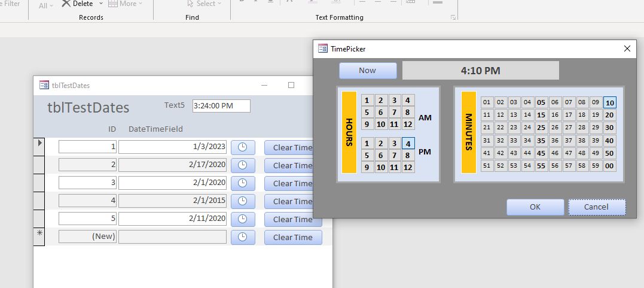644x288 pixels.
Task: Select PM hour 7 in TimePicker
Action: click(394, 155)
